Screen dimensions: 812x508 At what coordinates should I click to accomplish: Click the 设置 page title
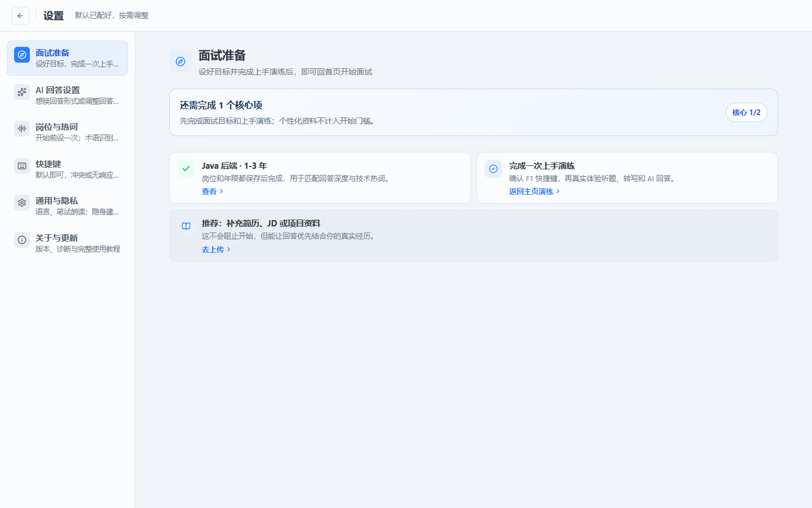pyautogui.click(x=54, y=16)
